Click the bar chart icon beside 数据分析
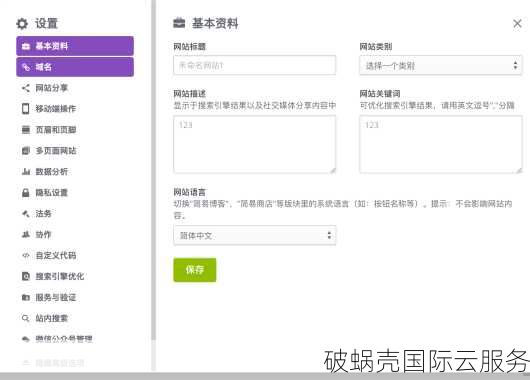The height and width of the screenshot is (380, 530). [x=26, y=172]
